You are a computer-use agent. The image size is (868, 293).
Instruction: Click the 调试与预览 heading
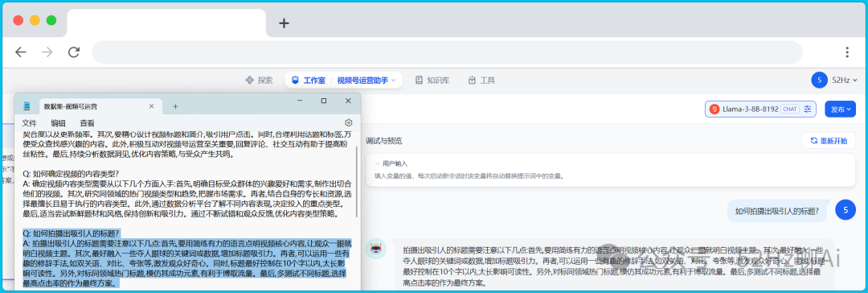[x=383, y=140]
